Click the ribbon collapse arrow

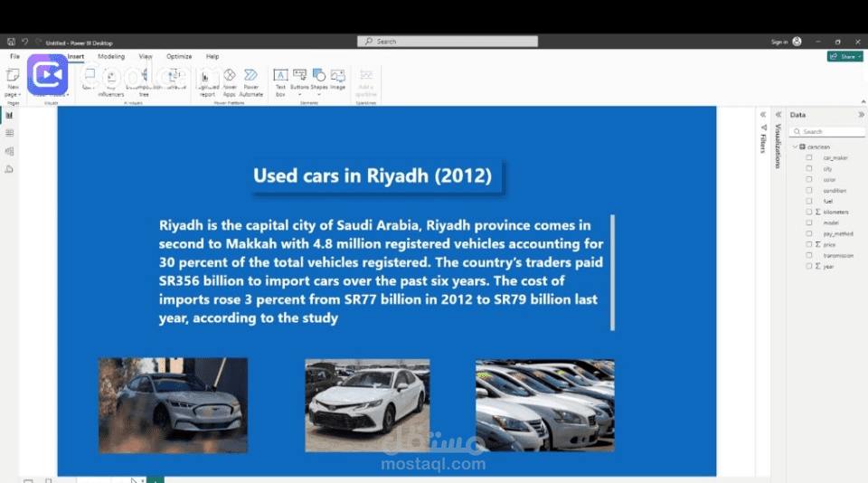click(863, 102)
